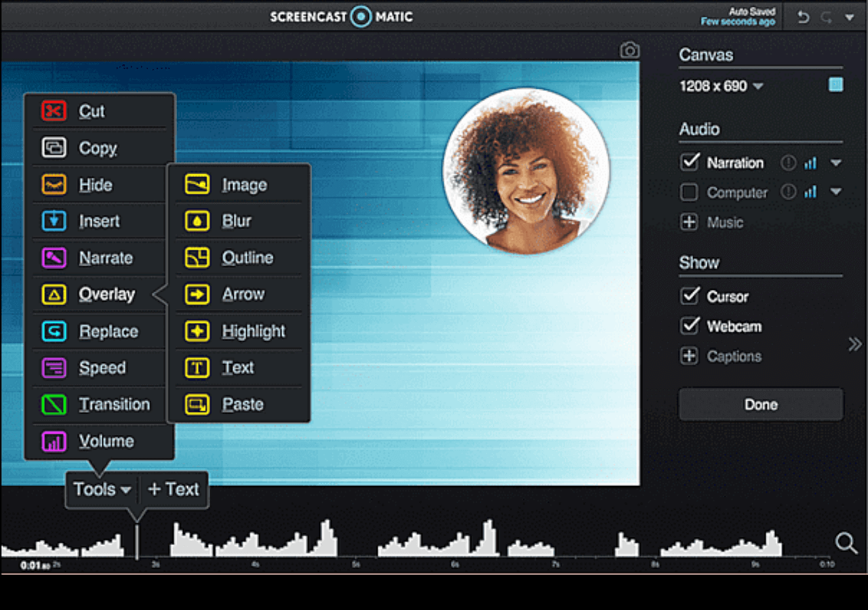Click the + Text button
This screenshot has width=868, height=610.
pyautogui.click(x=174, y=489)
